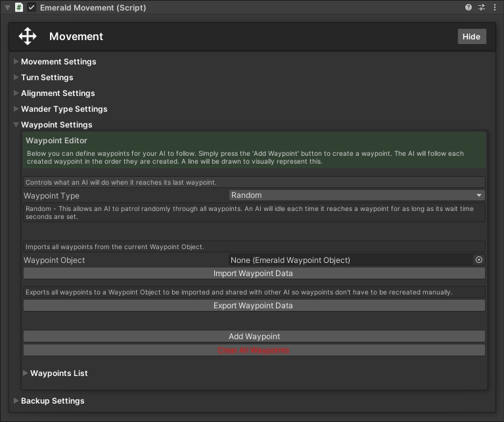Collapse the Emerald Movement component foldout arrow
504x422 pixels.
[x=7, y=8]
